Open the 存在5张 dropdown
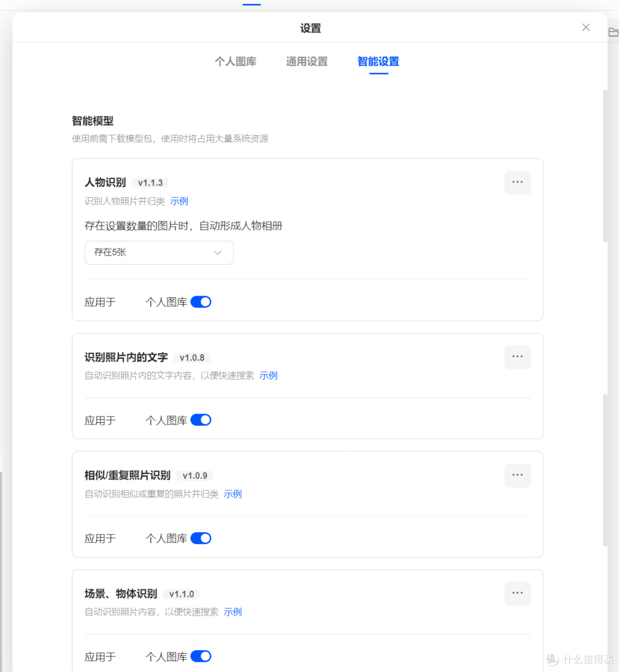The height and width of the screenshot is (672, 619). pos(159,253)
